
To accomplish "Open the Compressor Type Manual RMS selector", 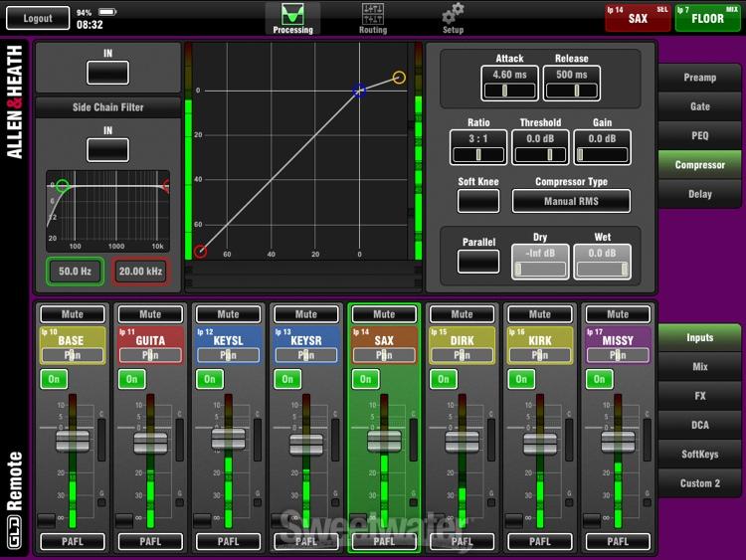I will point(571,201).
